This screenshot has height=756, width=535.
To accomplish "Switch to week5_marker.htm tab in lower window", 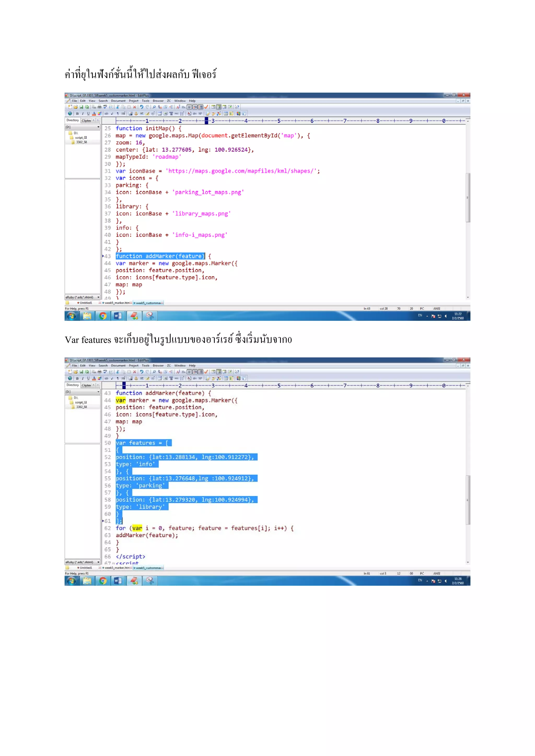I will (x=117, y=568).
